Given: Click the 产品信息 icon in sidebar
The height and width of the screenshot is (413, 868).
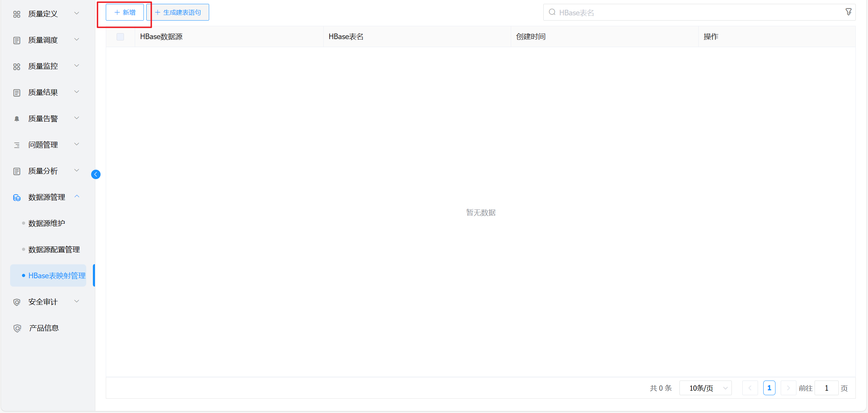Looking at the screenshot, I should pyautogui.click(x=17, y=328).
